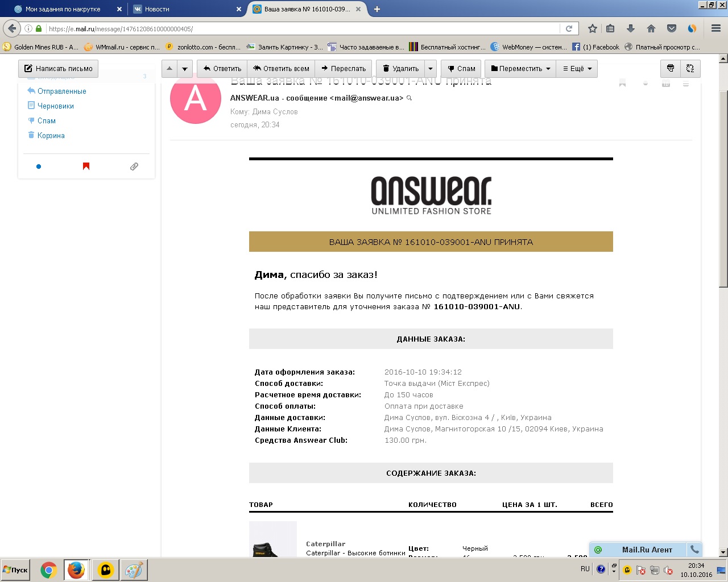Image resolution: width=728 pixels, height=582 pixels.
Task: Open the (1) Facebook bookmark
Action: (595, 47)
